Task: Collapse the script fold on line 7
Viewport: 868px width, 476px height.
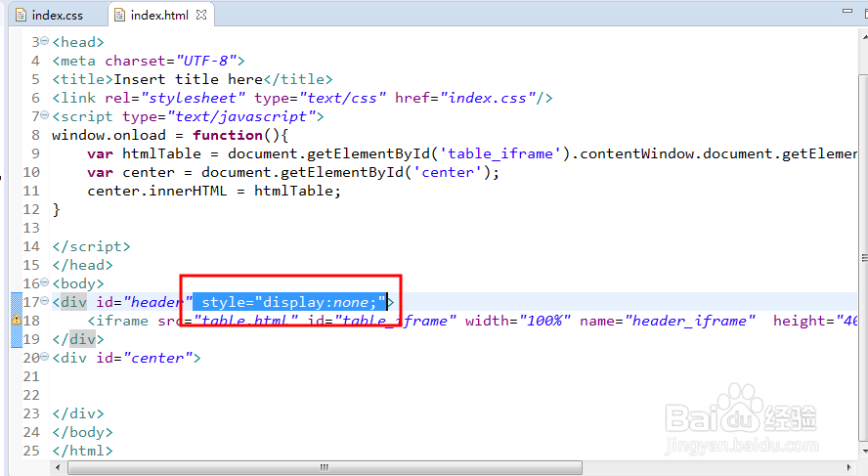Action: (x=45, y=115)
